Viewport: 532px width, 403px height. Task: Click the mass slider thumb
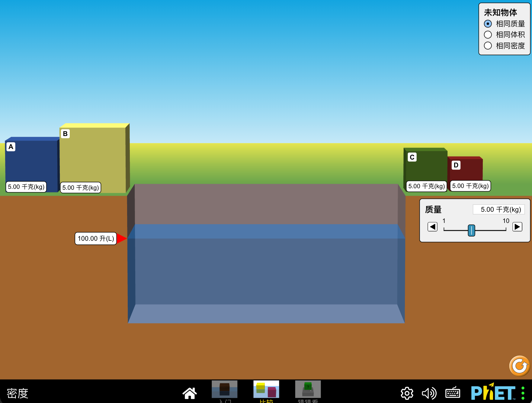[471, 230]
